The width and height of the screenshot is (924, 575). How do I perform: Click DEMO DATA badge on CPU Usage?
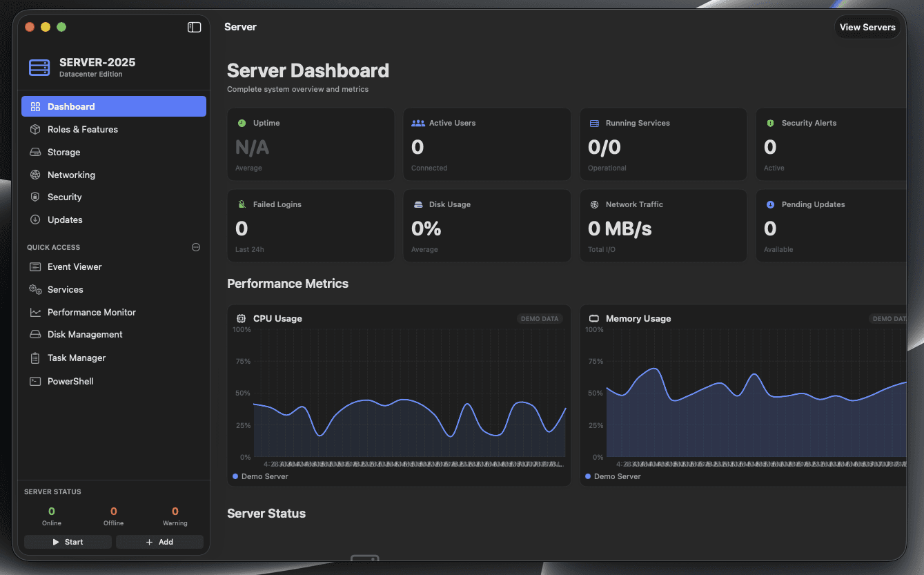[540, 319]
